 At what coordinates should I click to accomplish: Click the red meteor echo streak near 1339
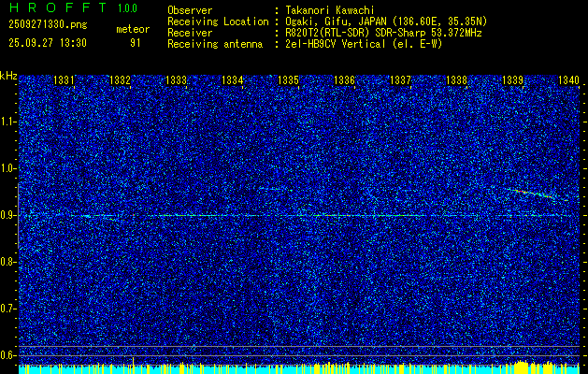coord(535,194)
